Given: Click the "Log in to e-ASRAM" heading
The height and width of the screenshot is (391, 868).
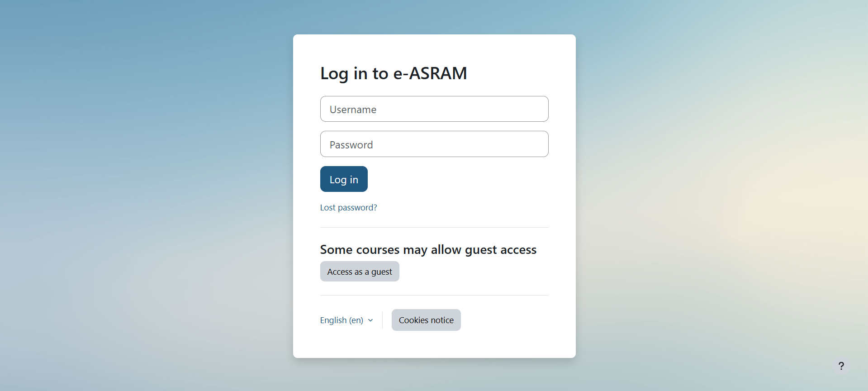Looking at the screenshot, I should (394, 73).
